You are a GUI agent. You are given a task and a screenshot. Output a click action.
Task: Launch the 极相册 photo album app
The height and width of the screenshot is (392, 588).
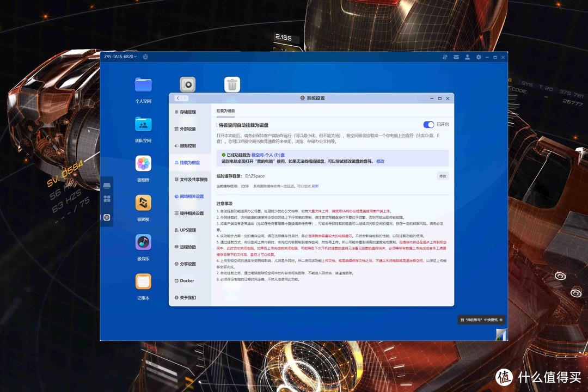point(143,164)
